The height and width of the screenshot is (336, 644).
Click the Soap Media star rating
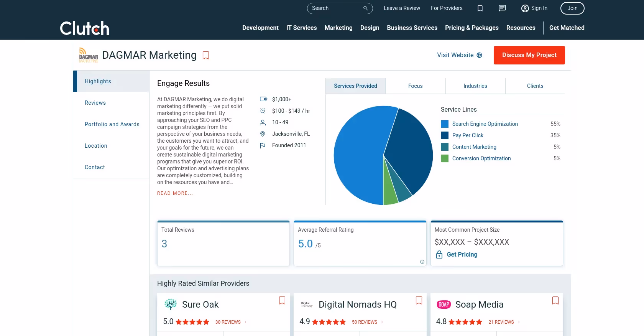click(x=465, y=322)
